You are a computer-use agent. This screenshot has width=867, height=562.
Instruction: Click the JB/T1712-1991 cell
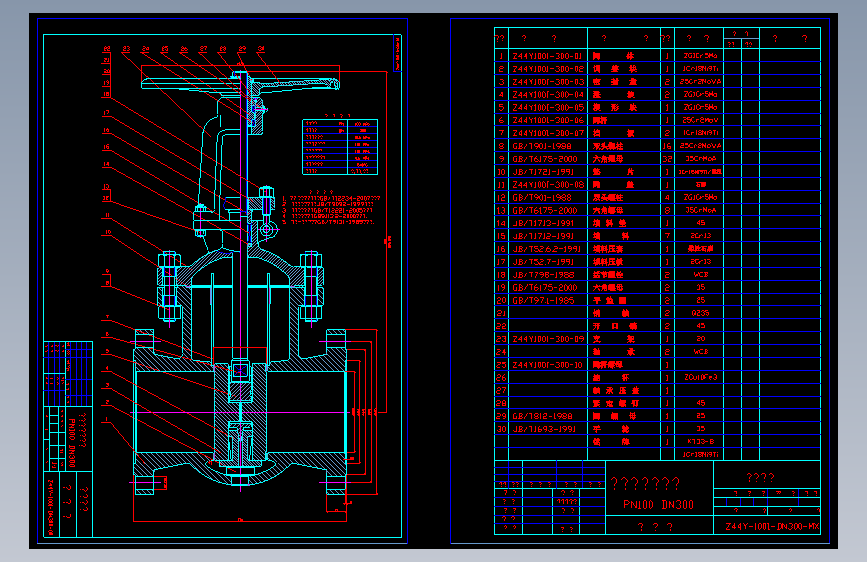542,236
